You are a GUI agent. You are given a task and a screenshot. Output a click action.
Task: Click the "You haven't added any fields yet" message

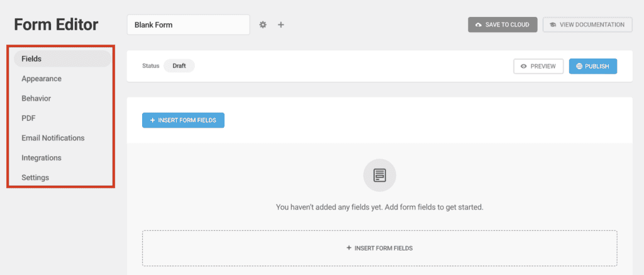(x=379, y=207)
